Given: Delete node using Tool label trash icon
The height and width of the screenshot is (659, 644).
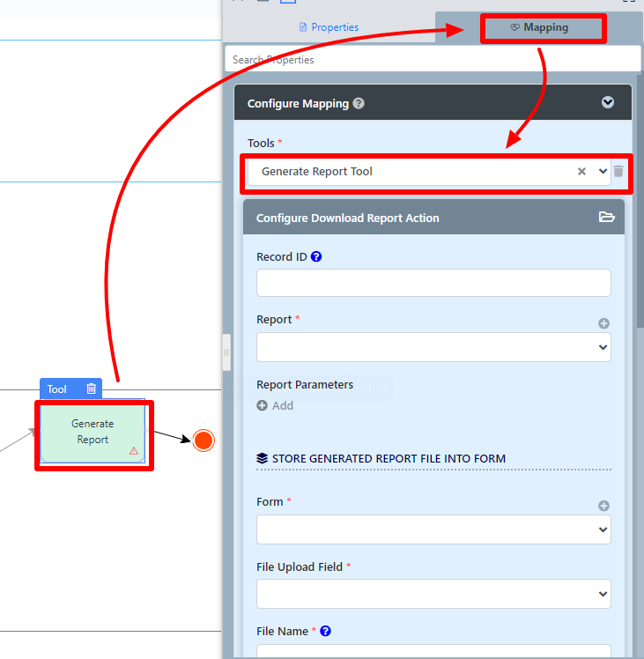Looking at the screenshot, I should click(92, 389).
